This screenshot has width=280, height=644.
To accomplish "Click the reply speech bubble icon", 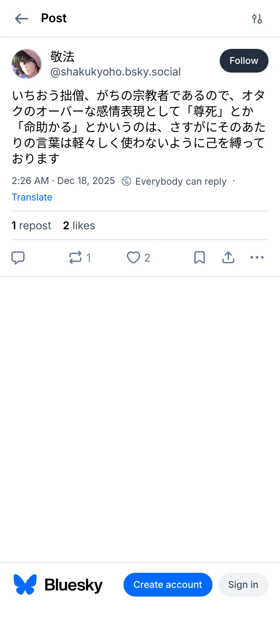I will [x=18, y=258].
